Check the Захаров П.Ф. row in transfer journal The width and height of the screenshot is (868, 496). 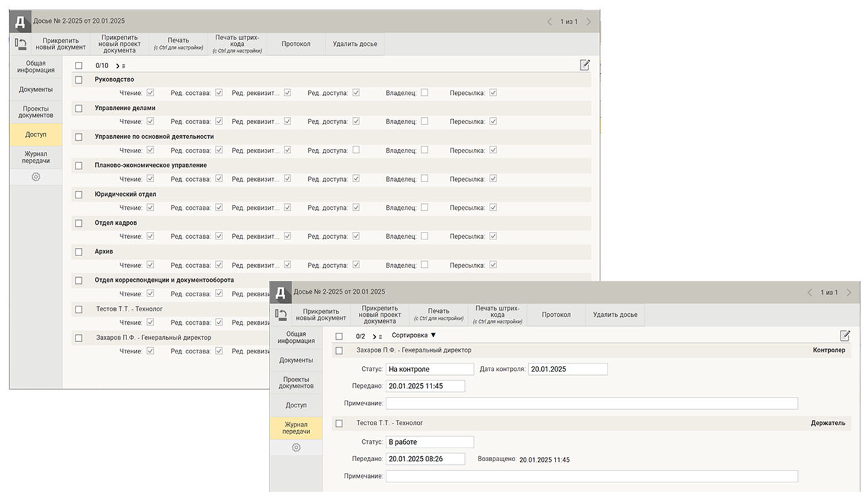tap(339, 350)
